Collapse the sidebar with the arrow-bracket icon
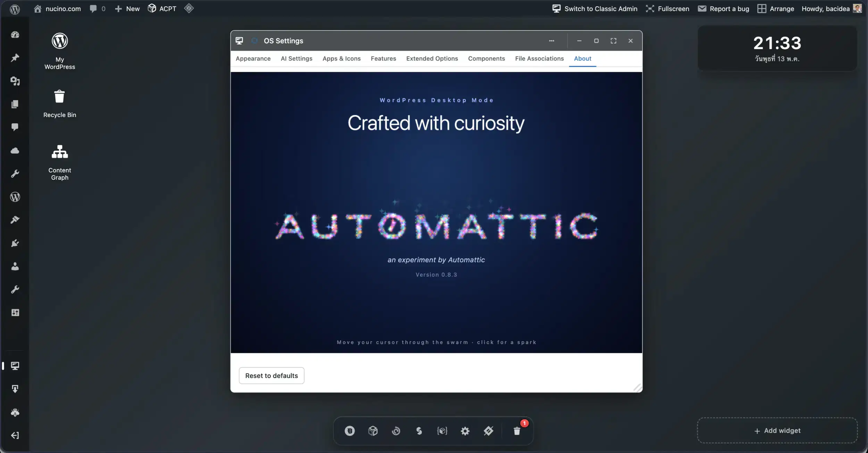 [15, 435]
